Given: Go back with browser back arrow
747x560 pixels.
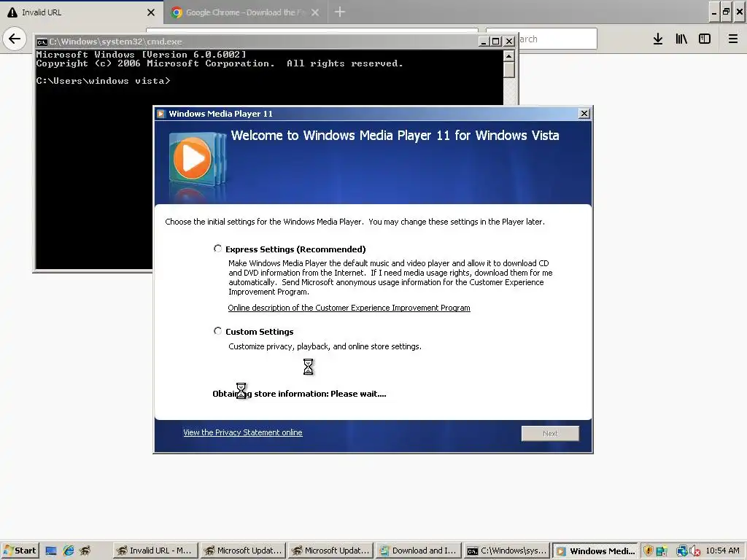Looking at the screenshot, I should [x=15, y=39].
